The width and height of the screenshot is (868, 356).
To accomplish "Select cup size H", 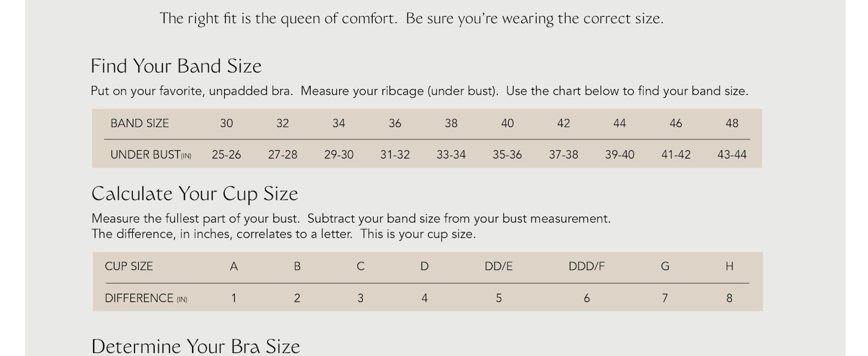I will tap(729, 266).
